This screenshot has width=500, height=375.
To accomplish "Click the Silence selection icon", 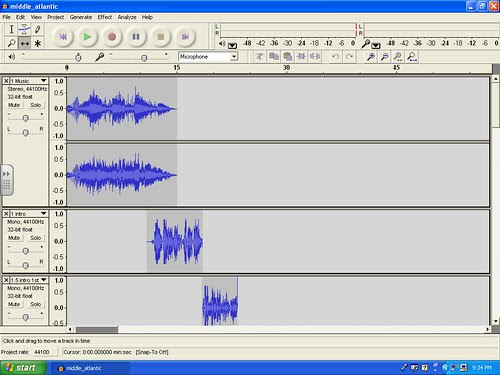I will tap(315, 57).
